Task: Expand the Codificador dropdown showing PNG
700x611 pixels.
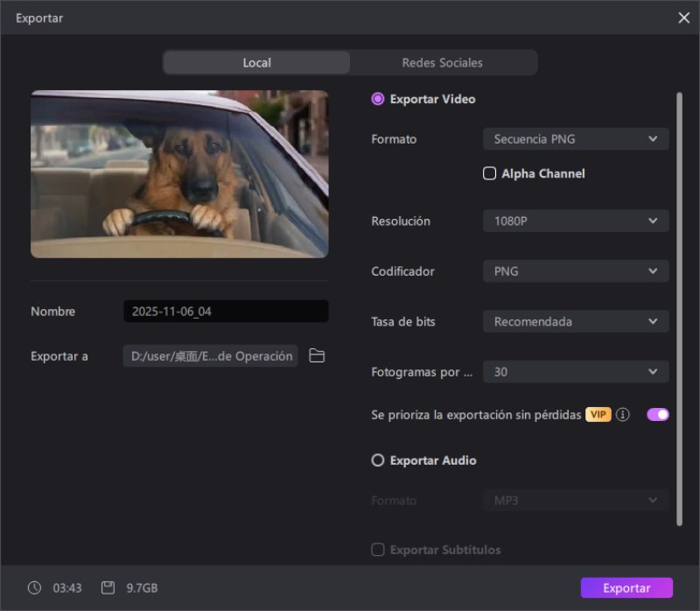Action: 575,271
